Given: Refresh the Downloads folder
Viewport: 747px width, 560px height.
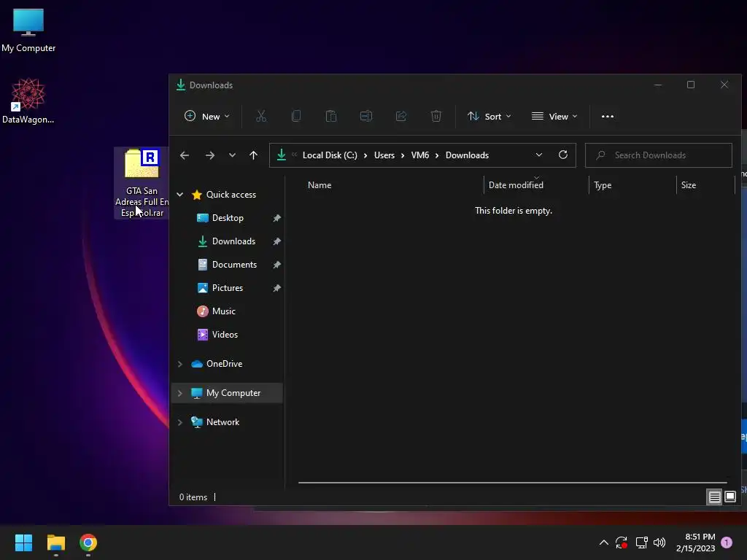Looking at the screenshot, I should [563, 155].
